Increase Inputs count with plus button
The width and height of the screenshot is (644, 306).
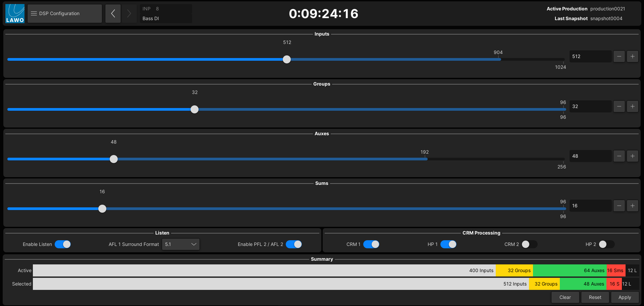point(632,56)
